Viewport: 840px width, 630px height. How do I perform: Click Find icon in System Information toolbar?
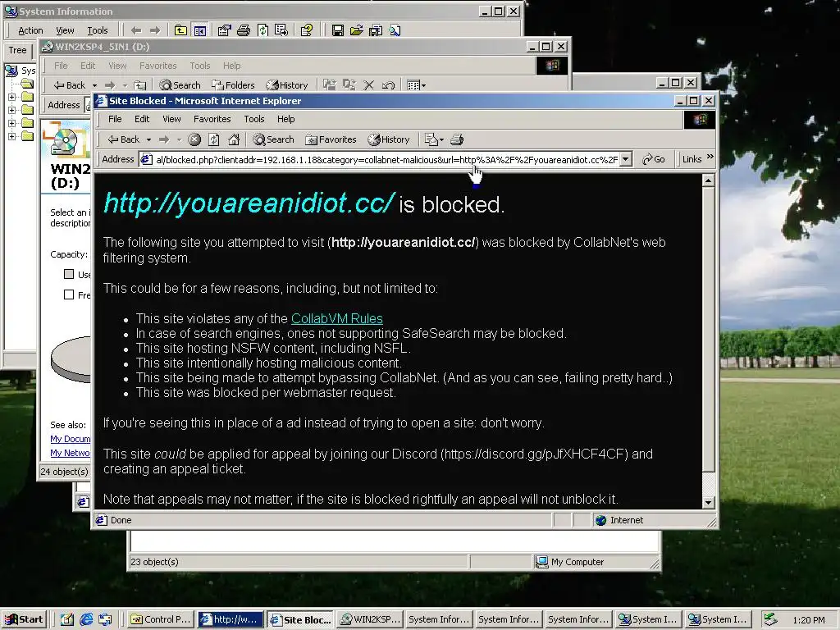click(x=395, y=30)
